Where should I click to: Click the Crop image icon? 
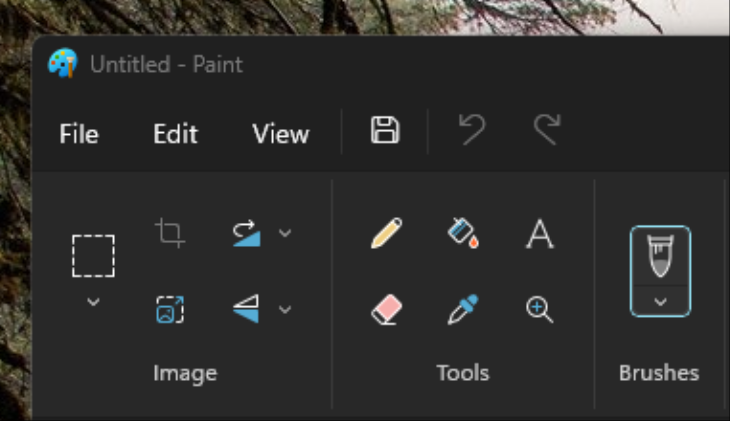(x=169, y=233)
